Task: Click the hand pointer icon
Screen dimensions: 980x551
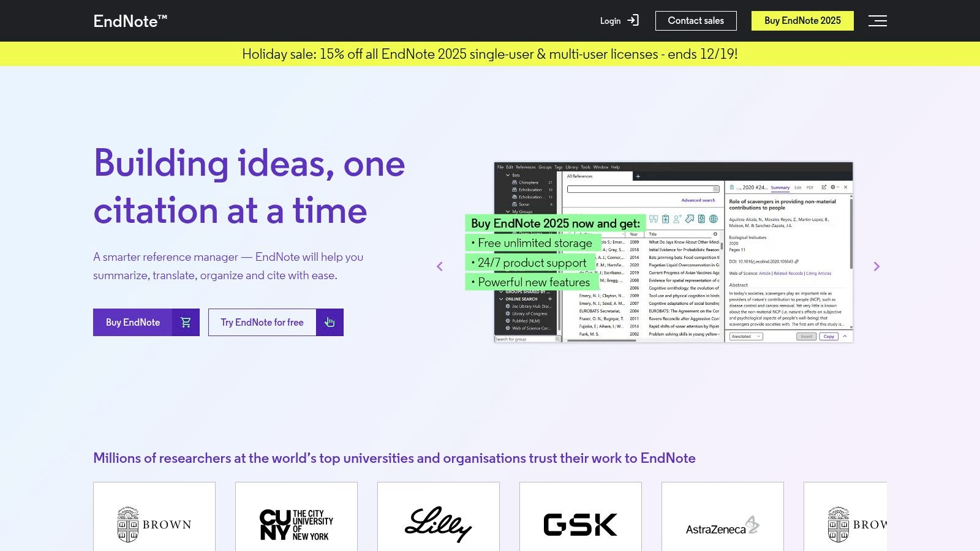Action: click(x=330, y=322)
